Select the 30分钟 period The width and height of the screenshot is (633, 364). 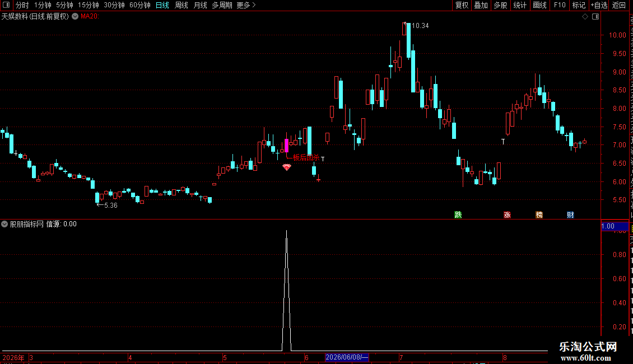point(114,5)
